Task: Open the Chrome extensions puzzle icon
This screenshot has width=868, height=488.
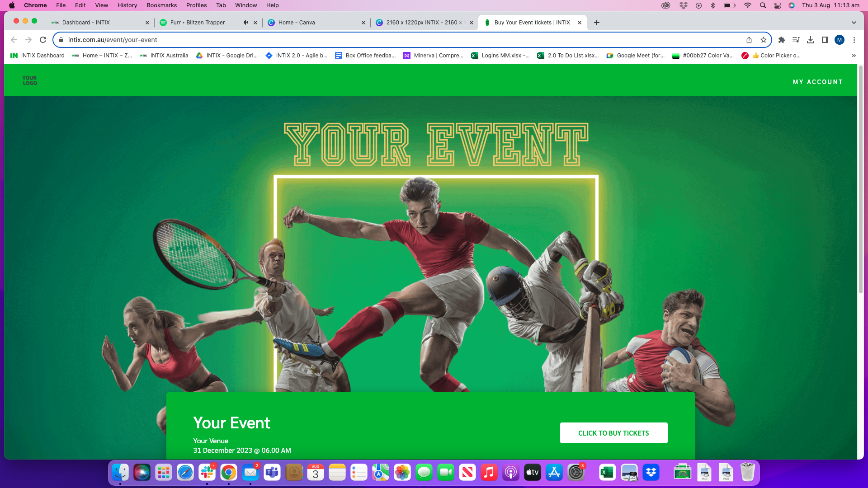Action: click(x=782, y=40)
